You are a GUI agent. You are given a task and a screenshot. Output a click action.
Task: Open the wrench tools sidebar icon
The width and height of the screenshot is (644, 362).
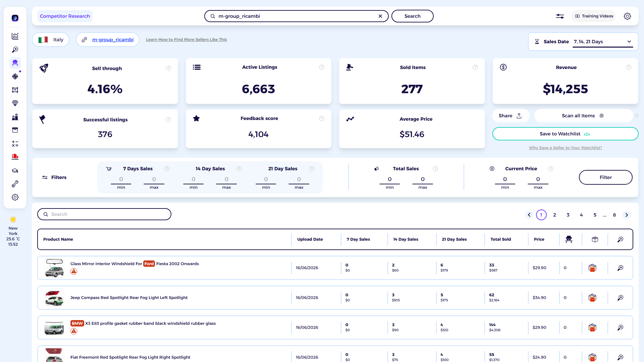coord(15,184)
